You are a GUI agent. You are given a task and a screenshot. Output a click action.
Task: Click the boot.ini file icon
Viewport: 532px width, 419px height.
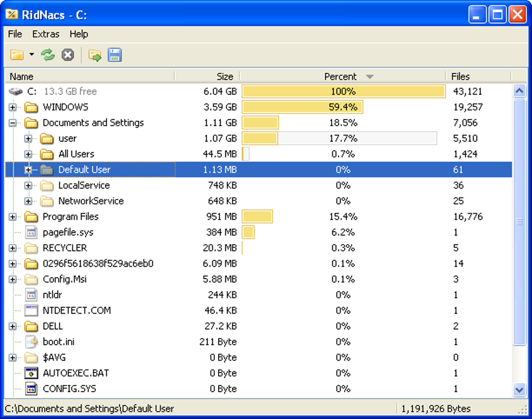tap(31, 342)
